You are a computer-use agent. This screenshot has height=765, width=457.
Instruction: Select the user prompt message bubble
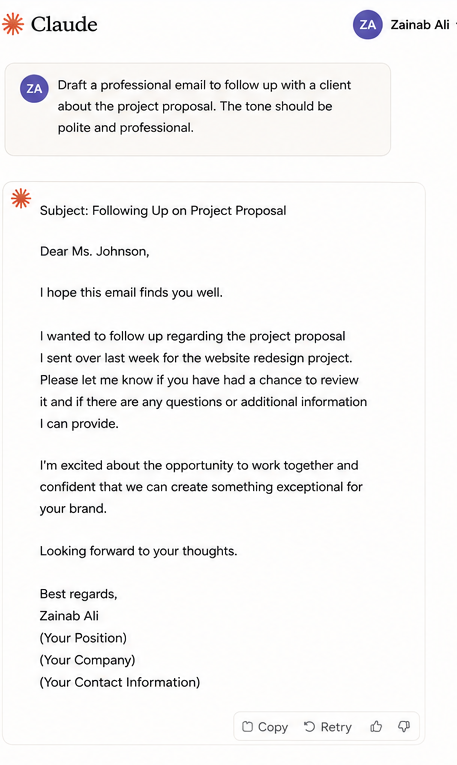[198, 109]
